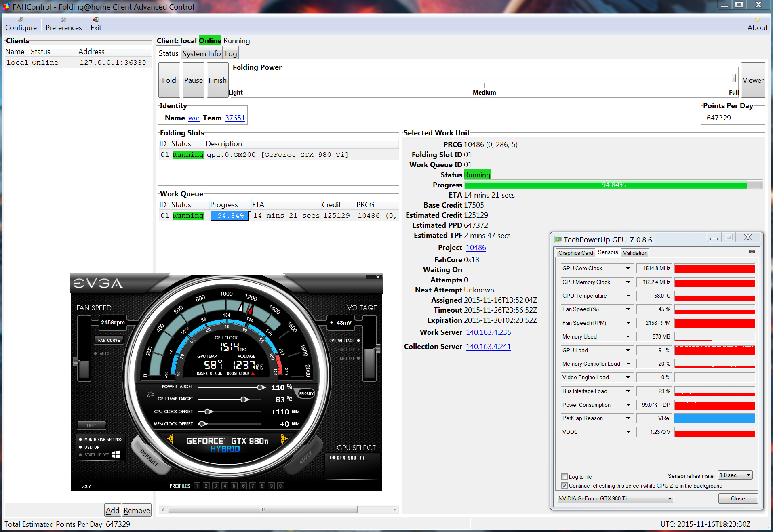Click the Folding Power slider handle

pos(734,78)
